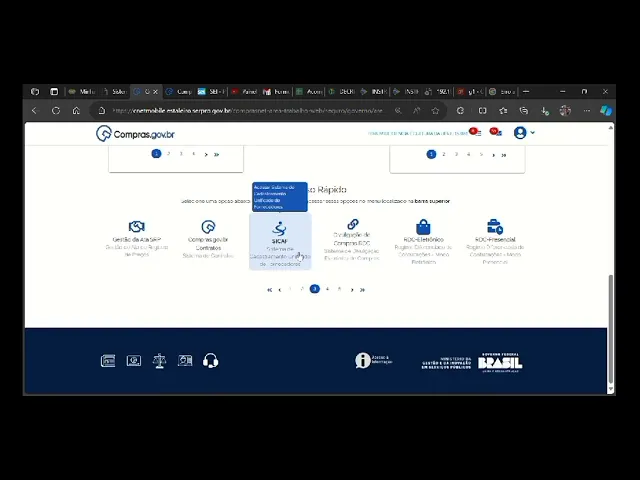Jump to last page in Acesso Rápido pagination

[x=362, y=289]
